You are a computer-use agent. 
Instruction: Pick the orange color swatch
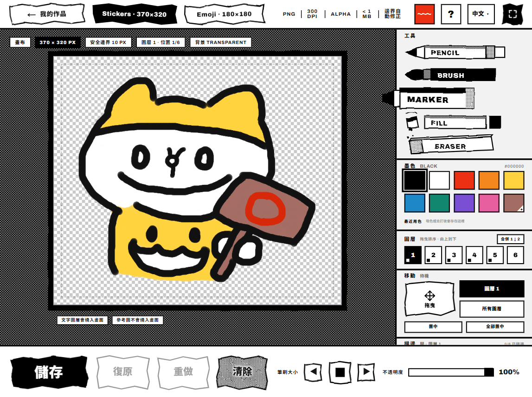point(489,180)
